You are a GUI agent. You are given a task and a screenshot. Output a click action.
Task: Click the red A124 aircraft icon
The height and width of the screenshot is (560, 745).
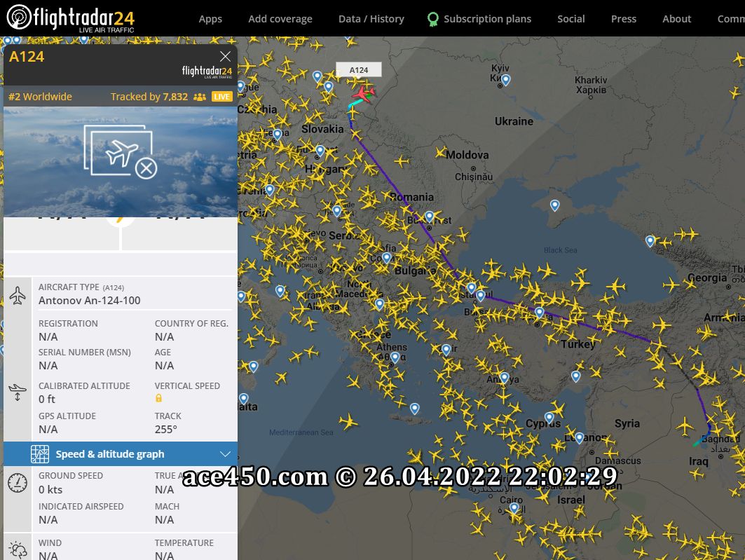364,94
